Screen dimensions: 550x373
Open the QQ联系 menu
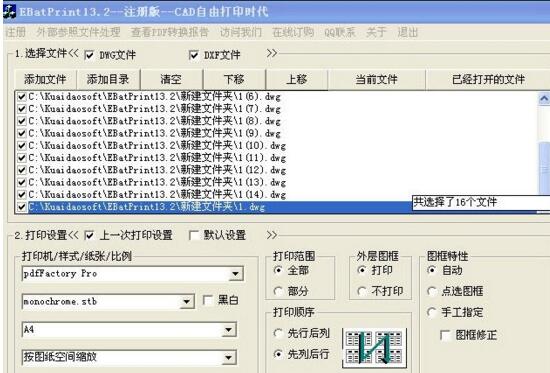click(340, 32)
